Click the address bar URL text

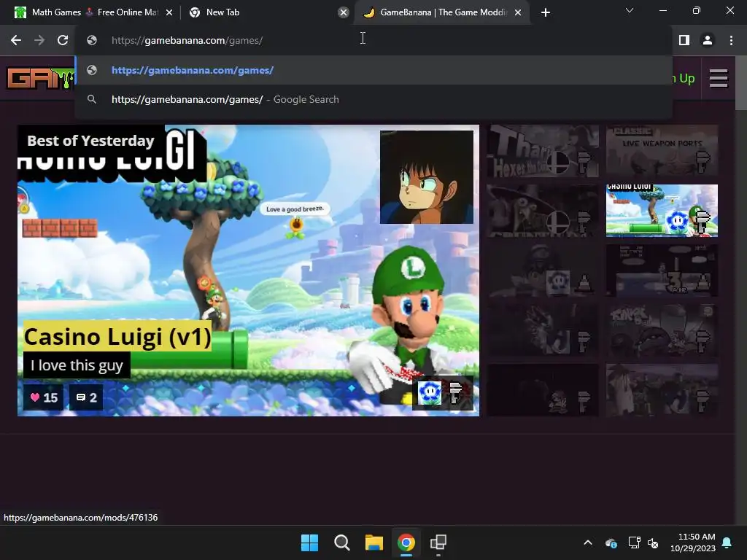(187, 41)
